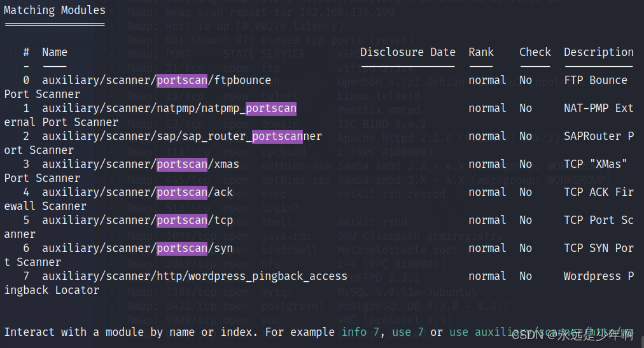644x348 pixels.
Task: Select module path auxiliary/scanner/portscan/ftpbounce
Action: point(157,80)
